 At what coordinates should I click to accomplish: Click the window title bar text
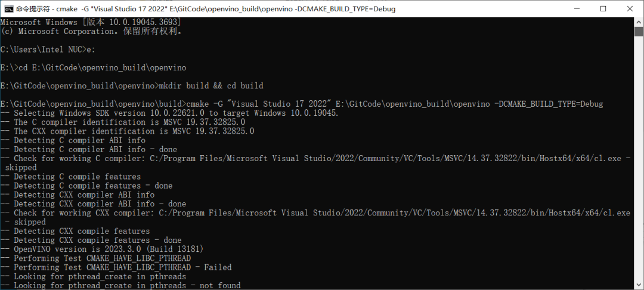tap(206, 8)
